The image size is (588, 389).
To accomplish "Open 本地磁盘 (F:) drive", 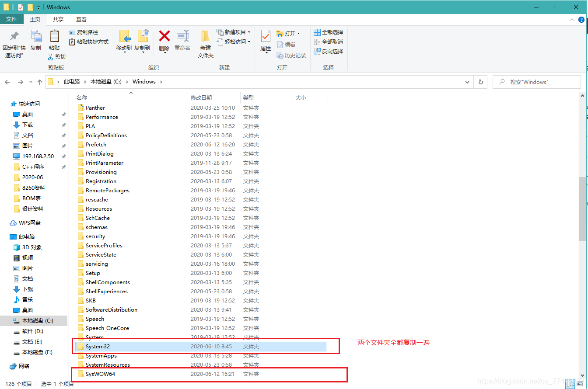I will (x=37, y=352).
